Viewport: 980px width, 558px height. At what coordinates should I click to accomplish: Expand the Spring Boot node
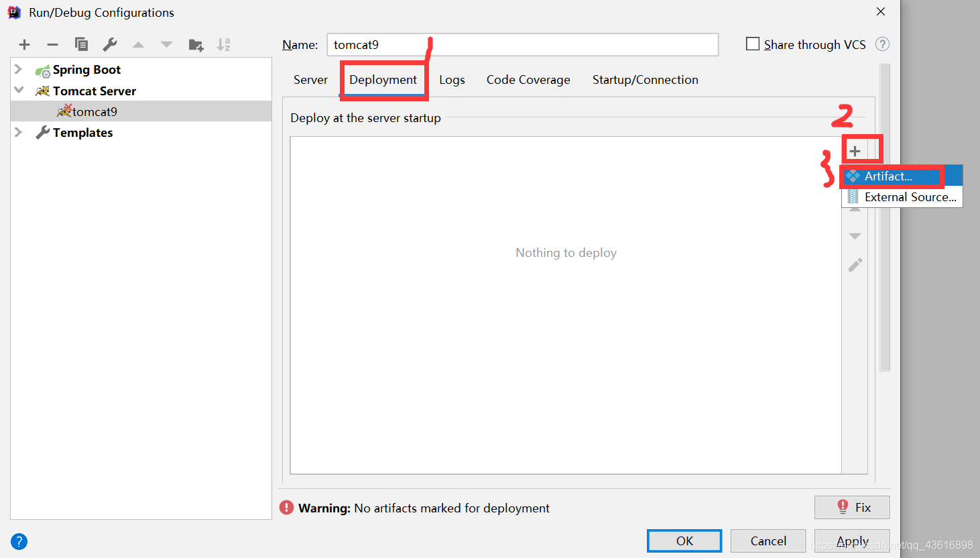click(19, 69)
